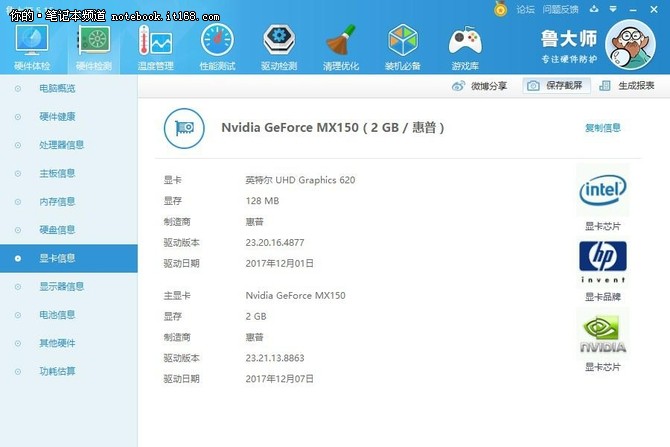Click the NVIDIA chip logo
The height and width of the screenshot is (447, 670).
603,334
